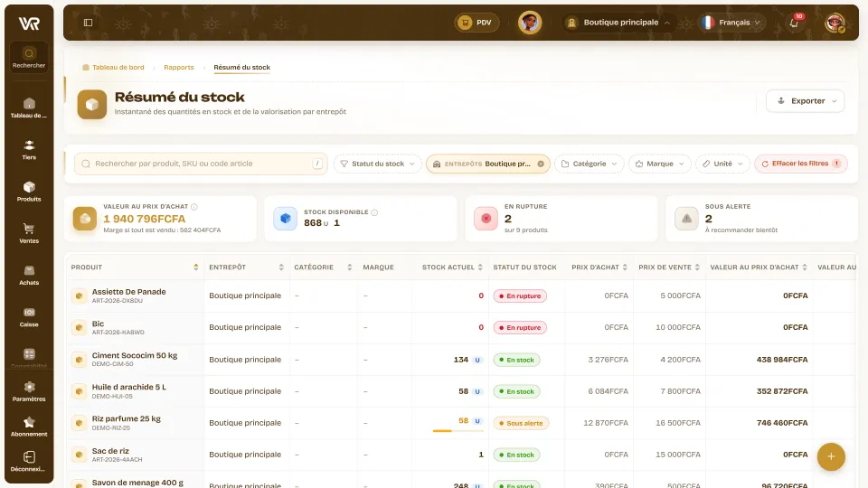The width and height of the screenshot is (868, 488).
Task: Click the 746 460FCFA value cell
Action: coord(781,423)
